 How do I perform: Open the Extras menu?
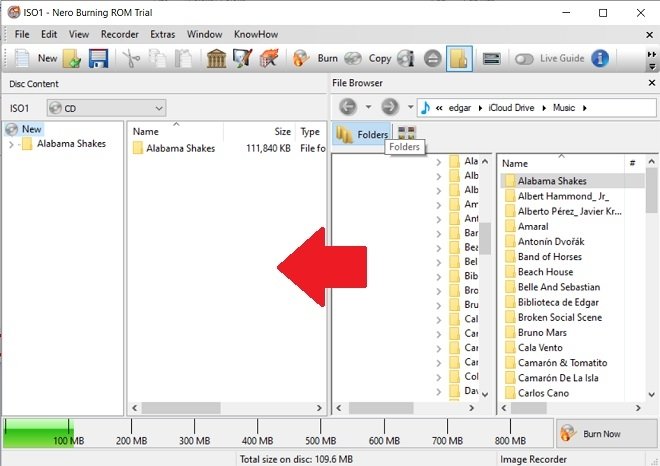point(162,34)
